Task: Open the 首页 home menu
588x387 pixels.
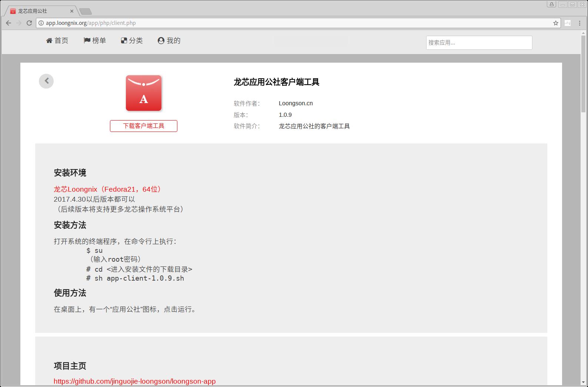Action: coord(57,41)
